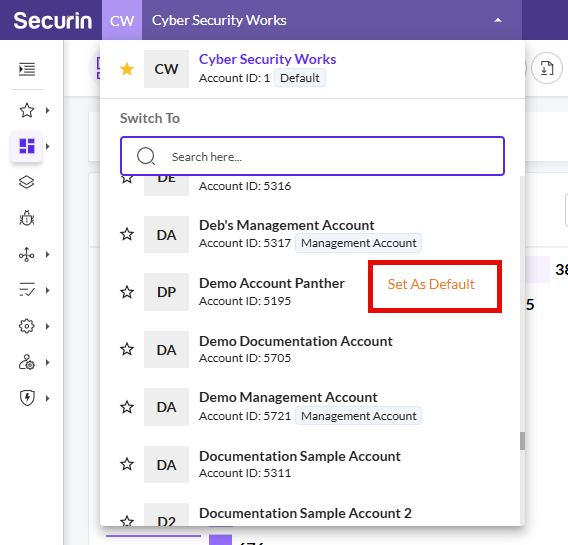Click DA avatar for Deb's Management Account

pos(166,235)
